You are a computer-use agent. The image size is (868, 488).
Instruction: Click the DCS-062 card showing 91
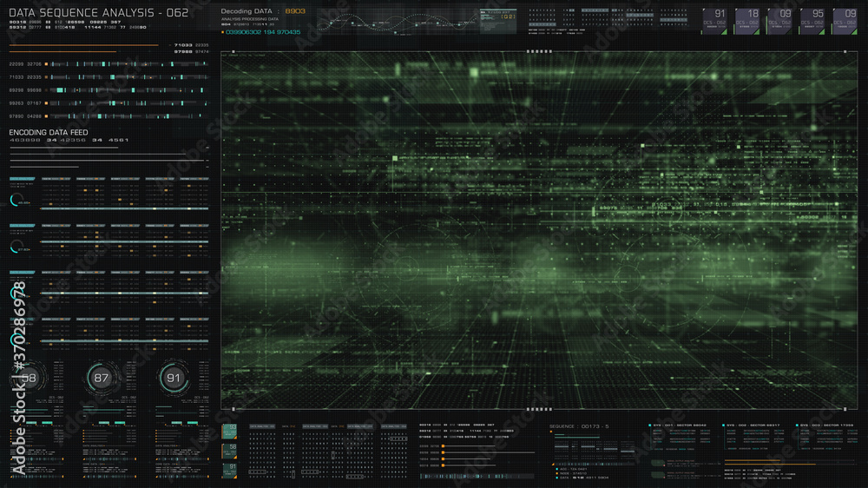(x=714, y=21)
